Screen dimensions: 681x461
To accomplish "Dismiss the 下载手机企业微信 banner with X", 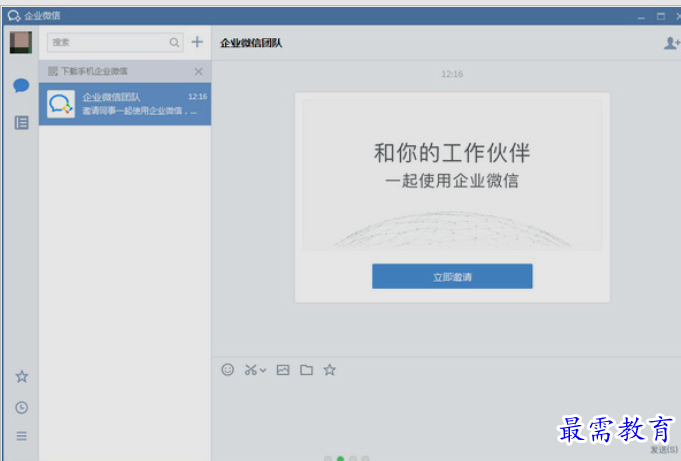I will click(198, 71).
